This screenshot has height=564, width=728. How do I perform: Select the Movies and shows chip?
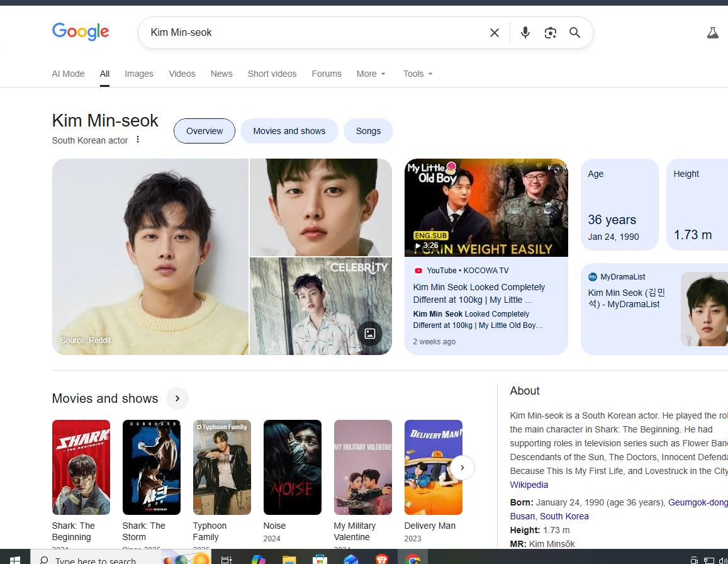pos(289,131)
